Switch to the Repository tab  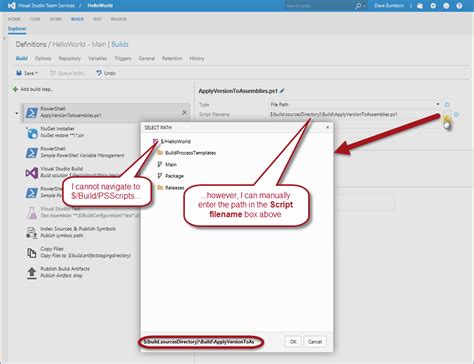(x=70, y=58)
